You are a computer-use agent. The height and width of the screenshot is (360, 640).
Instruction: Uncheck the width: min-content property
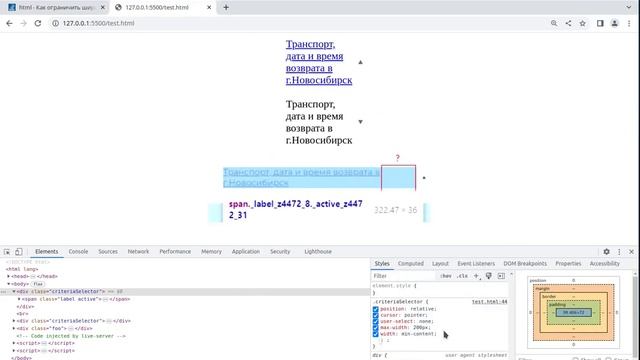point(376,334)
